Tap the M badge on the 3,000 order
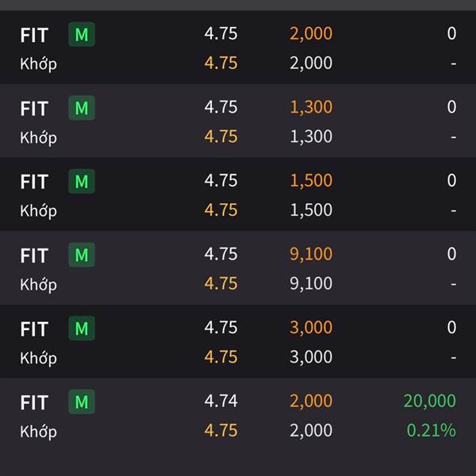The height and width of the screenshot is (476, 476). point(81,328)
